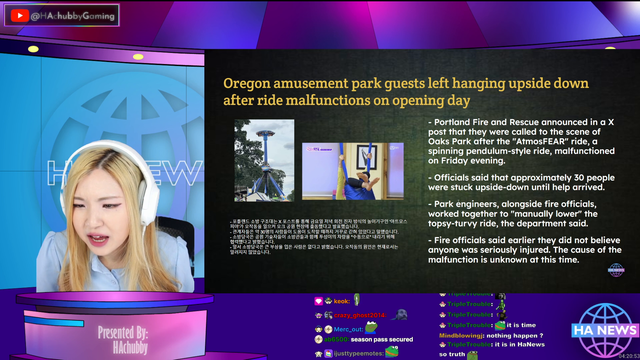This screenshot has height=360, width=640.
Task: Click the frog emote before "it is time"
Action: coord(500,325)
